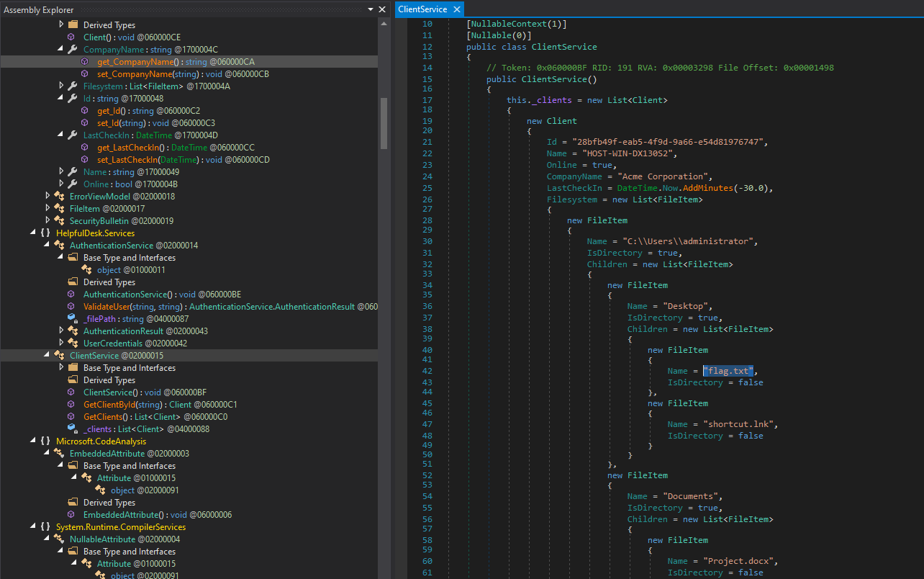Collapse the LastCheckIn property node
924x579 pixels.
(x=61, y=135)
